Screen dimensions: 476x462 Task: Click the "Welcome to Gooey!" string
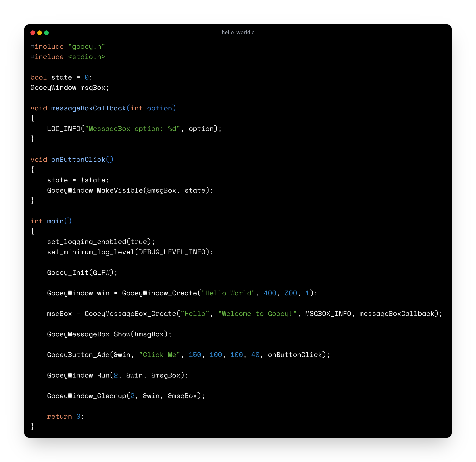[x=257, y=314]
